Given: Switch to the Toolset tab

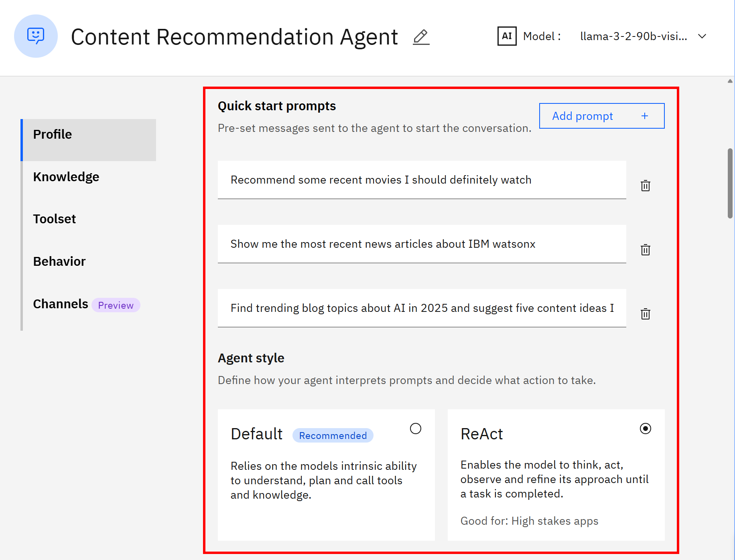Looking at the screenshot, I should pos(54,219).
